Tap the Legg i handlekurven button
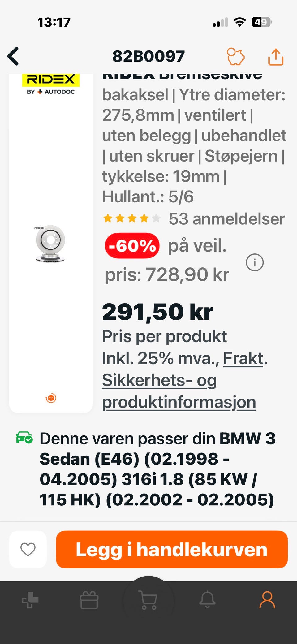 pyautogui.click(x=172, y=549)
